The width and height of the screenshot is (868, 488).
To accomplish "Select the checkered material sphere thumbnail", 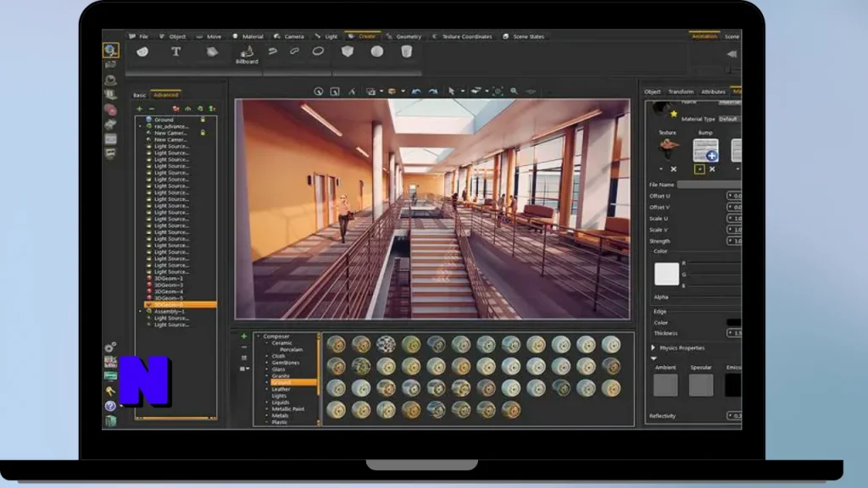I will point(386,345).
